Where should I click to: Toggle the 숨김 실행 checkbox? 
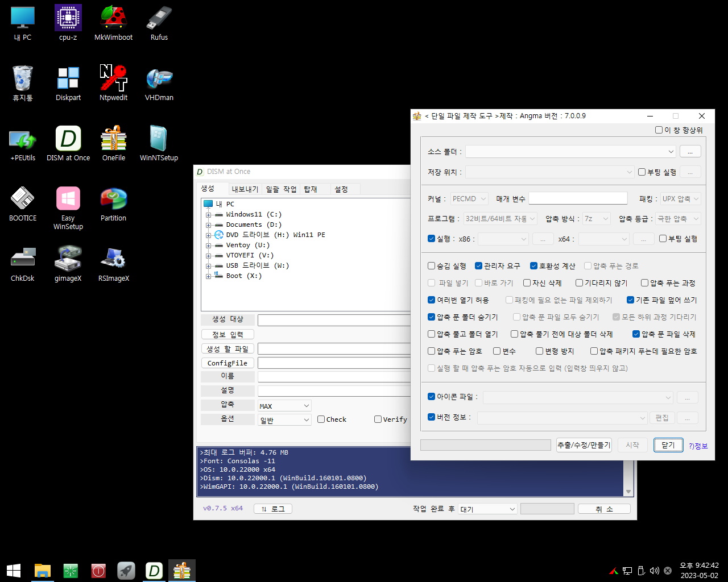432,266
